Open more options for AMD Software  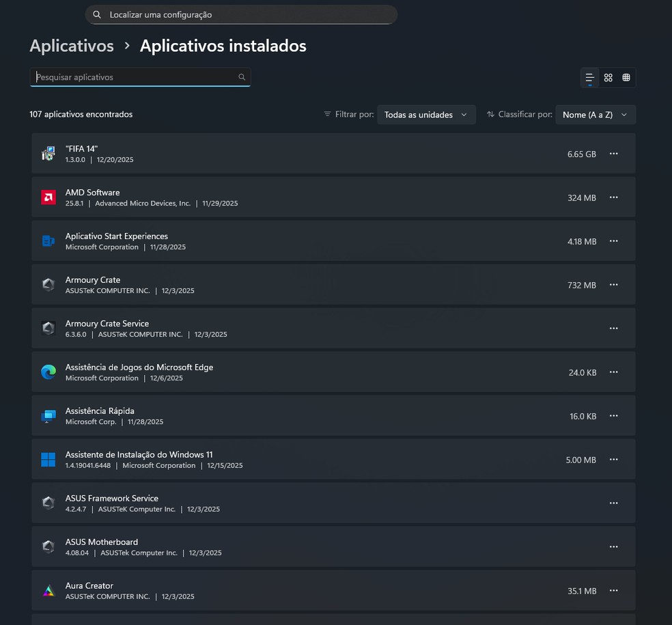tap(613, 197)
